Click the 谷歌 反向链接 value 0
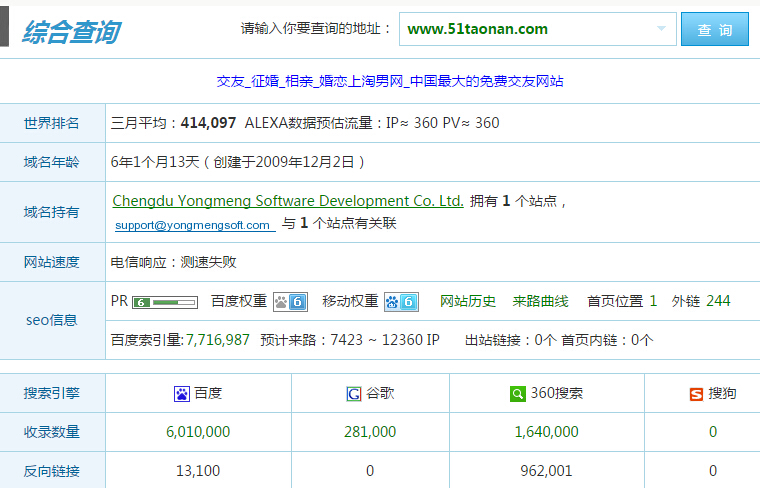 coord(370,471)
